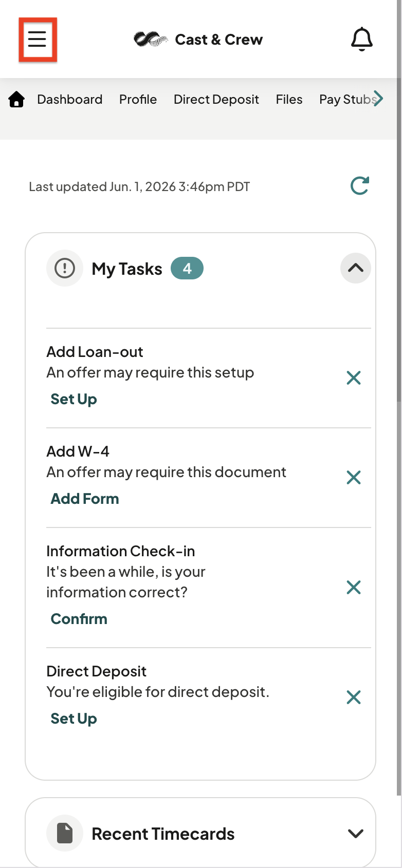Click the Cast & Crew logo
The width and height of the screenshot is (402, 868).
[x=198, y=40]
